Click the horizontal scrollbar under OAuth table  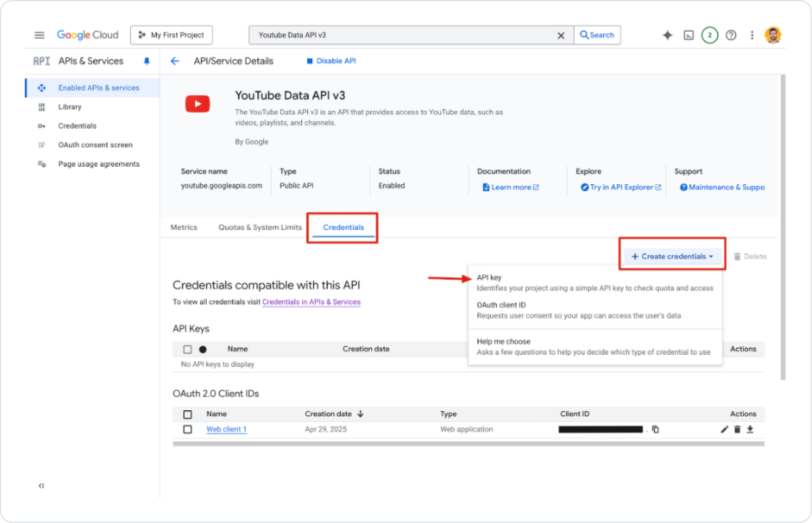pos(468,444)
